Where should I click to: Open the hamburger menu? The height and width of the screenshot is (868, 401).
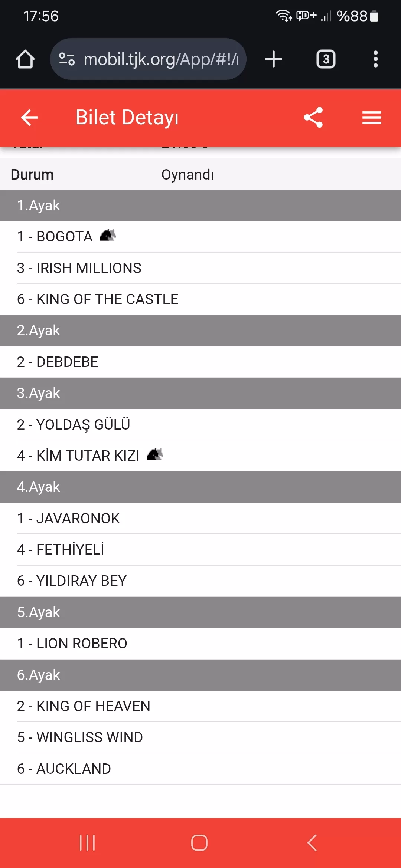[372, 118]
